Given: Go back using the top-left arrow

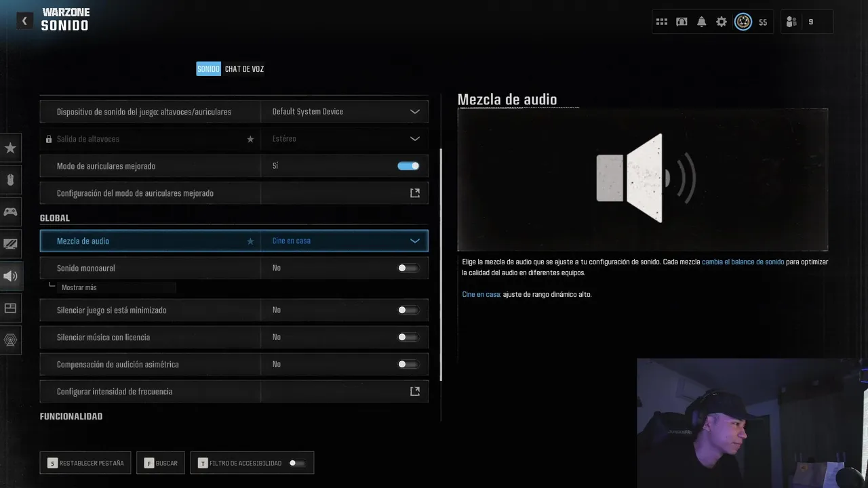Looking at the screenshot, I should (x=24, y=21).
